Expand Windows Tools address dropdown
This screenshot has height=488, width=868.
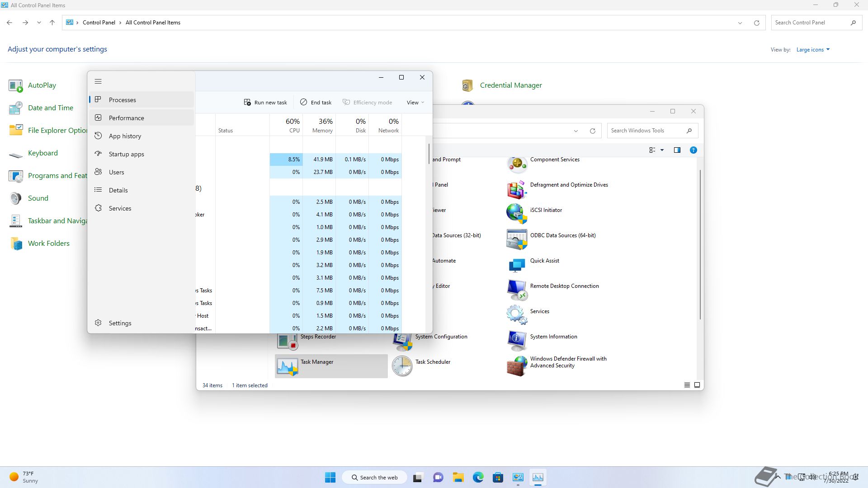coord(576,131)
